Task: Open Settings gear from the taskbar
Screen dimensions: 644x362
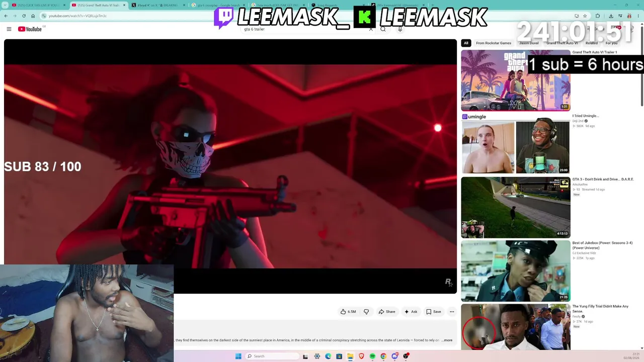Action: click(317, 356)
